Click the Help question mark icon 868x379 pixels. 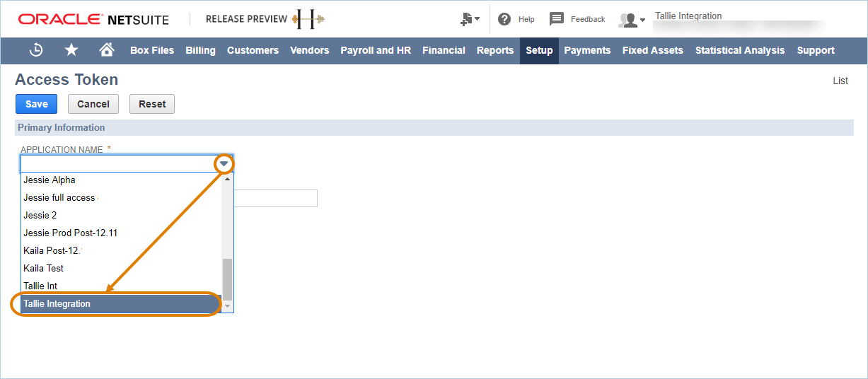click(x=504, y=19)
